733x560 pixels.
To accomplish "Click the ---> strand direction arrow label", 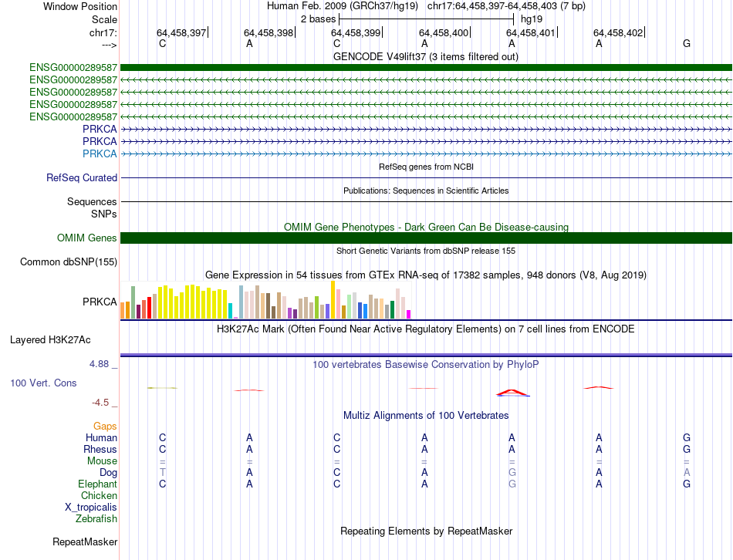I will pyautogui.click(x=109, y=45).
